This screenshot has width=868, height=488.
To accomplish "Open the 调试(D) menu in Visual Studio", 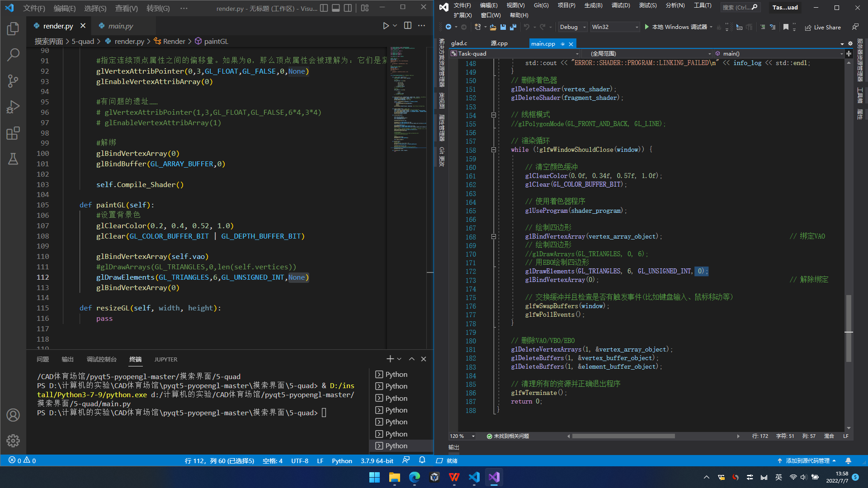I will 620,5.
